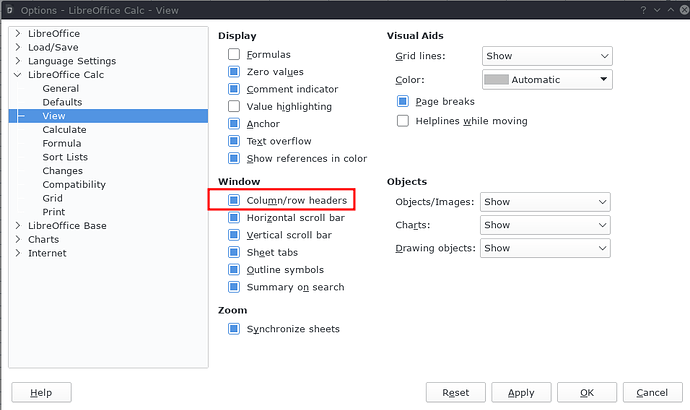Open the Drawing objects dropdown

tap(545, 248)
